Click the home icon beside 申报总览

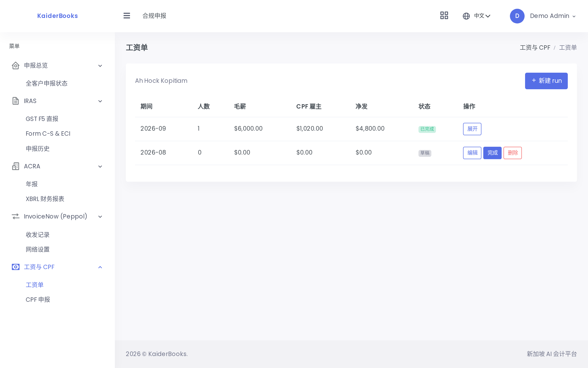(x=16, y=66)
